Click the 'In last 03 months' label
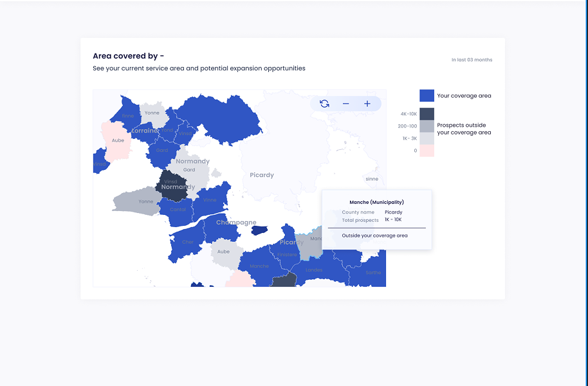The image size is (588, 386). click(x=472, y=59)
